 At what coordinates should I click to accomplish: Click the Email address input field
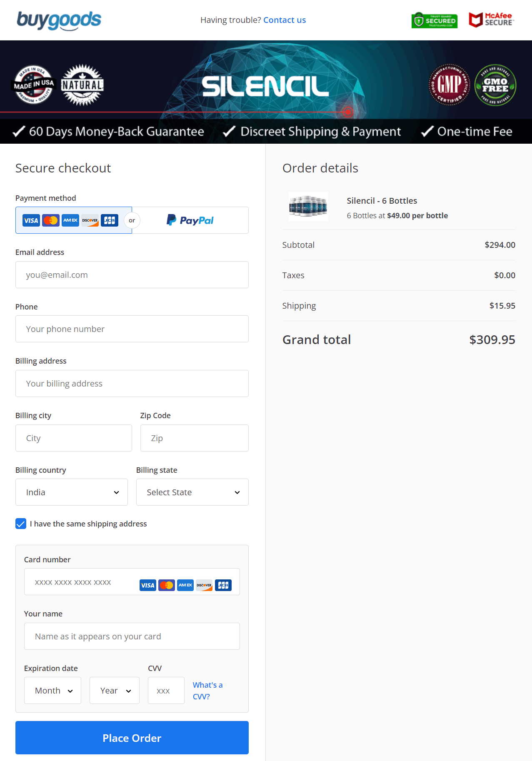tap(132, 275)
